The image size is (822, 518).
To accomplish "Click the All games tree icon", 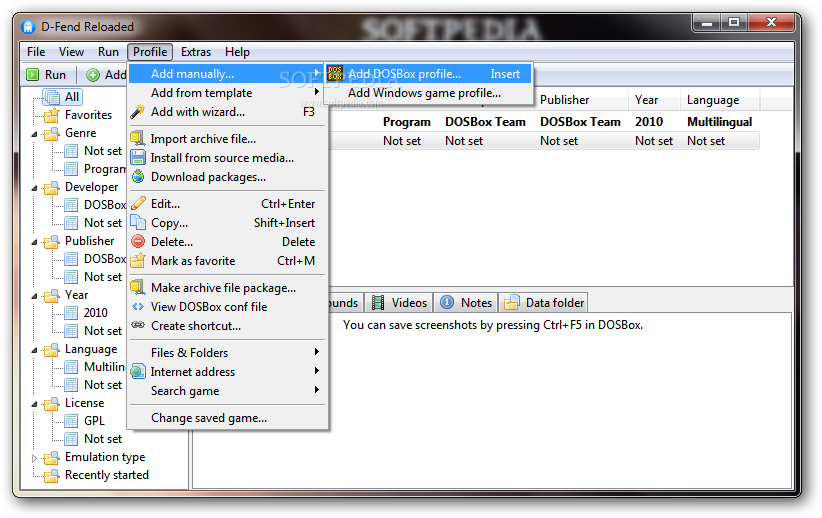I will 52,97.
